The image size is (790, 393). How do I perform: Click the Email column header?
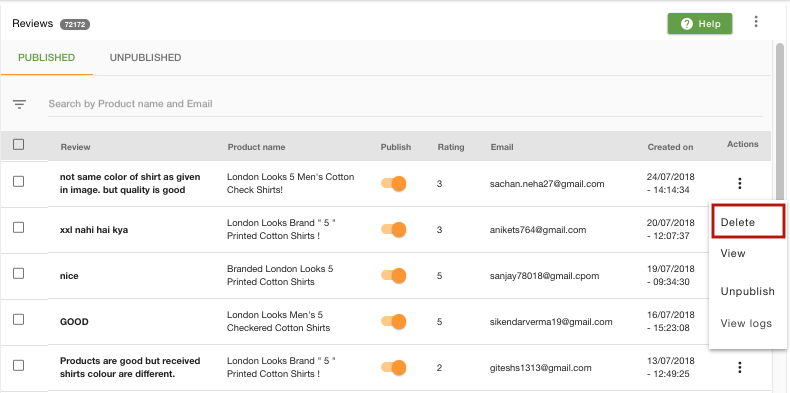click(x=502, y=147)
